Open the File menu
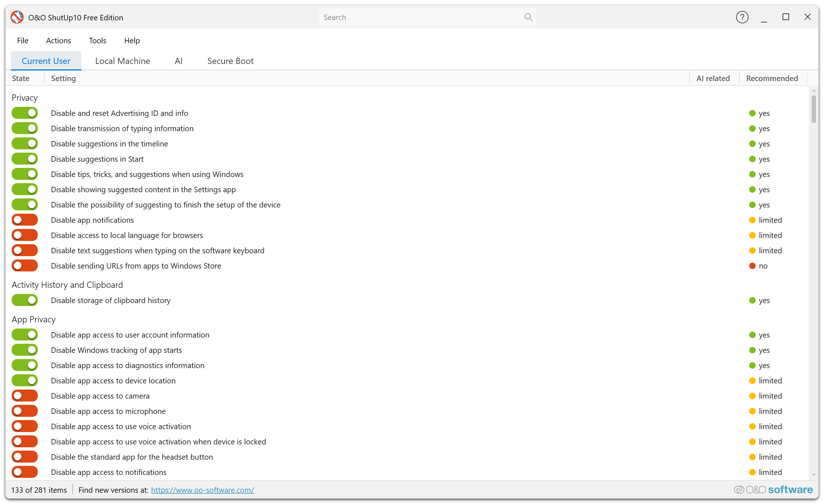Viewport: 824px width, 504px height. coord(23,40)
